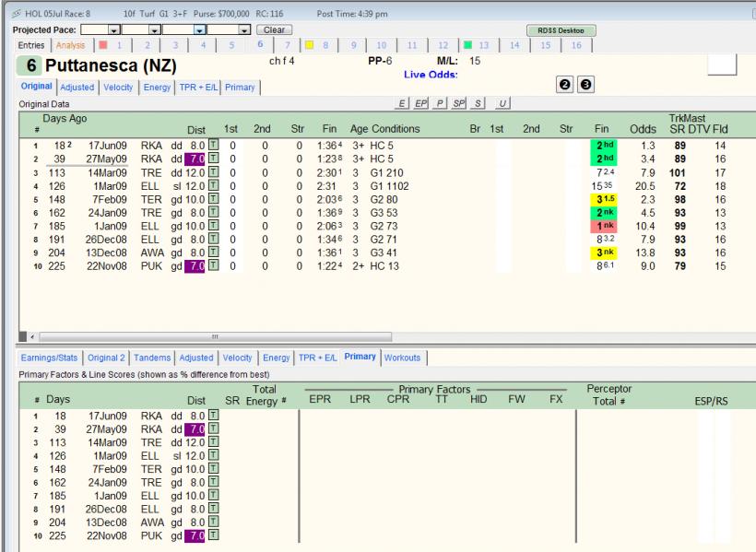Toggle the SP running style filter

pyautogui.click(x=458, y=103)
